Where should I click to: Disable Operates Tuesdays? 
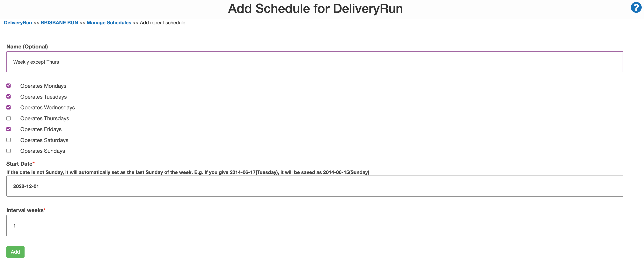pos(9,97)
